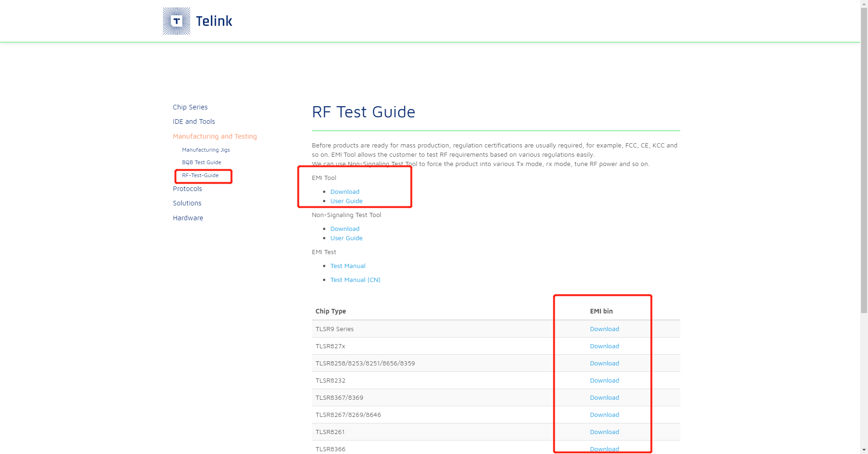Click the scrollbar down arrow
This screenshot has height=454, width=868.
864,450
